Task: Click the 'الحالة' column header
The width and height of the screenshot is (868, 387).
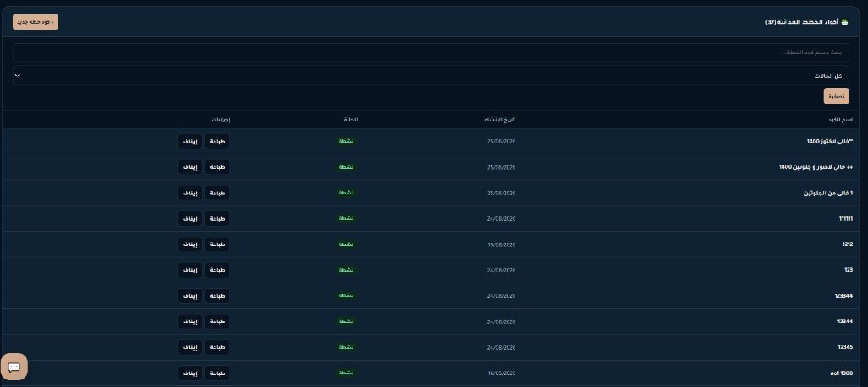Action: point(351,120)
